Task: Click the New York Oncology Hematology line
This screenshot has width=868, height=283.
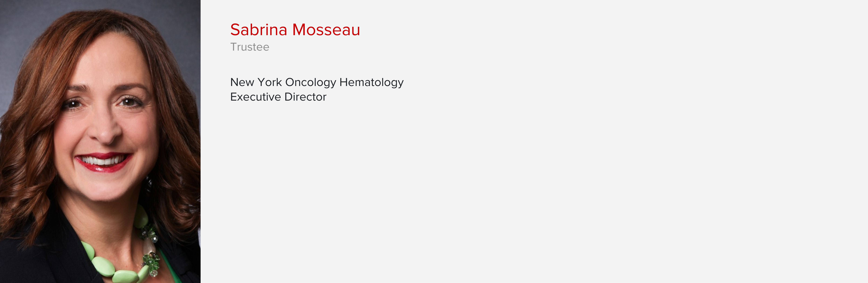Action: 317,82
